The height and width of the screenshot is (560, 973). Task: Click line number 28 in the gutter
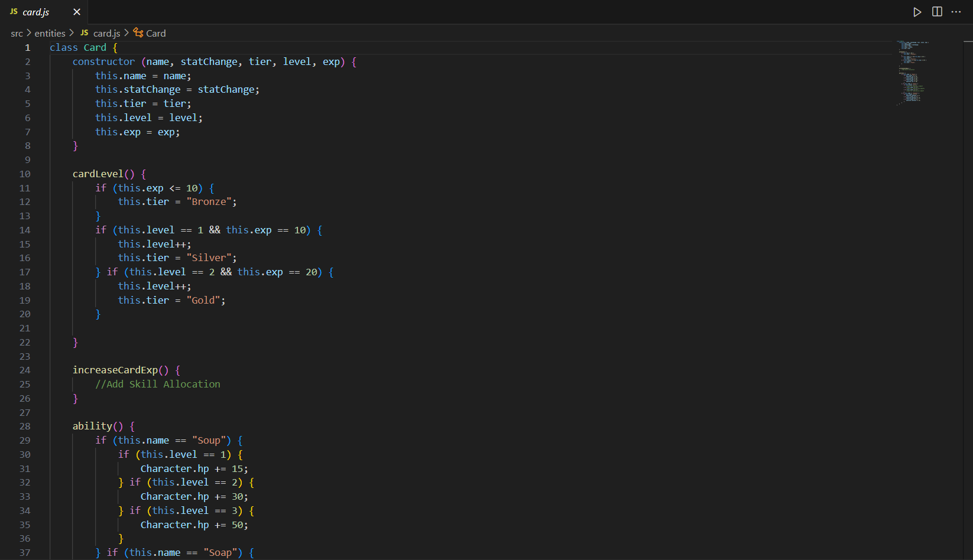coord(24,426)
